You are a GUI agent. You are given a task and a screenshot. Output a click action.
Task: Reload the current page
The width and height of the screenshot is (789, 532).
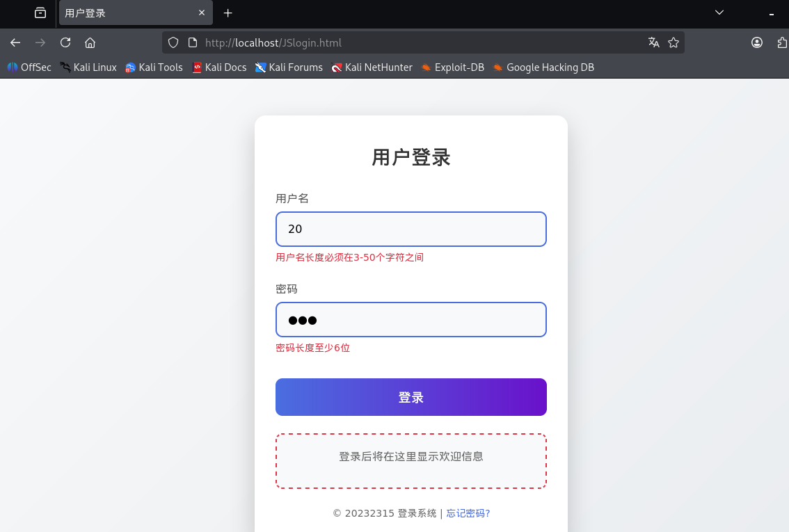(x=65, y=42)
